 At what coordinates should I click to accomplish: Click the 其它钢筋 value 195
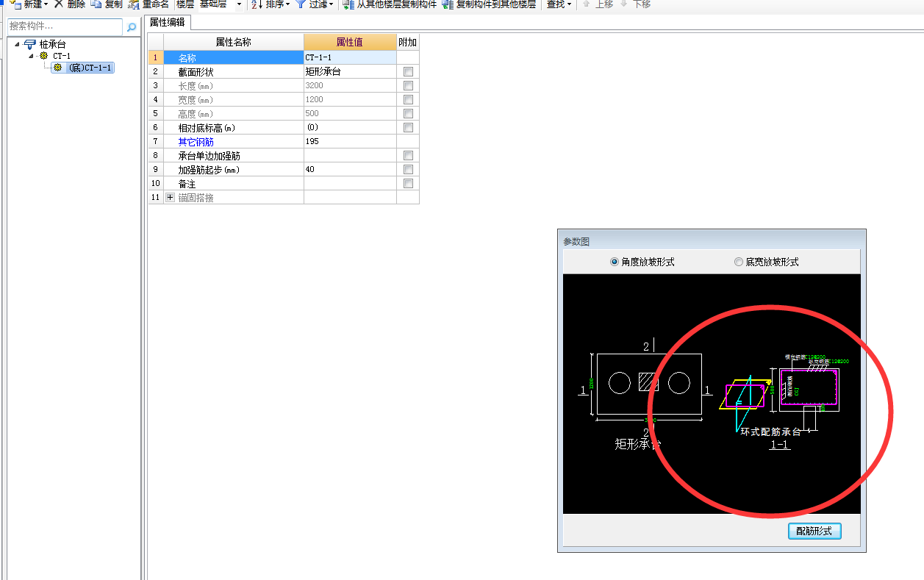[x=350, y=141]
